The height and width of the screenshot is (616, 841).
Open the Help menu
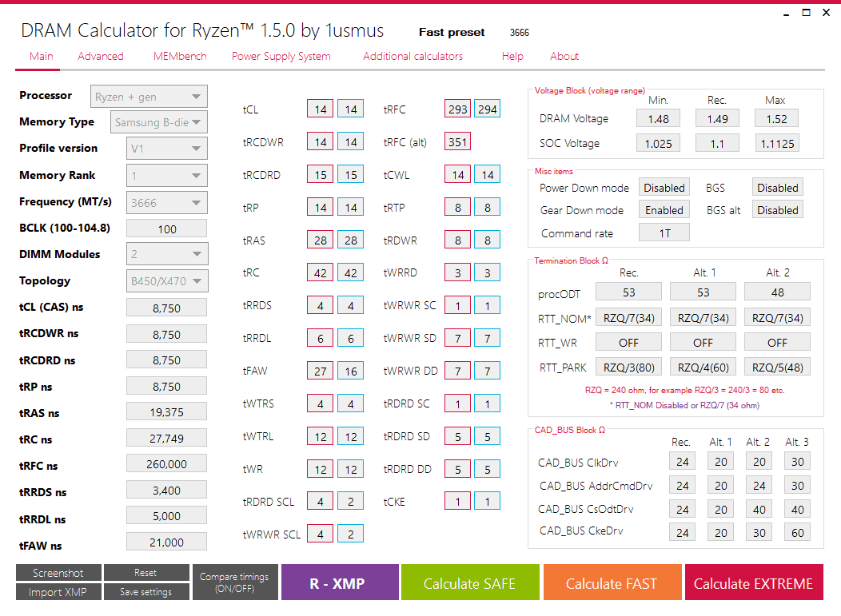(x=512, y=56)
